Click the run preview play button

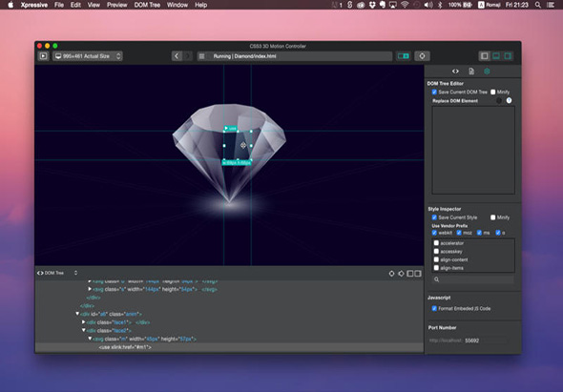(43, 56)
